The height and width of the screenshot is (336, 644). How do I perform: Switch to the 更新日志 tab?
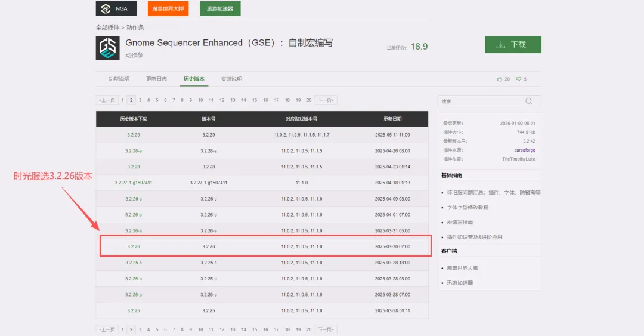click(156, 79)
